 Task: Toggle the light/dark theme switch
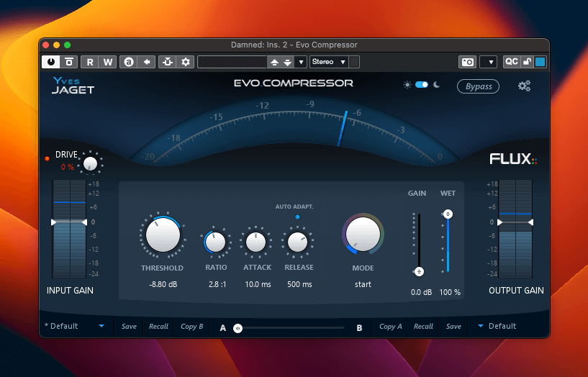tap(422, 85)
